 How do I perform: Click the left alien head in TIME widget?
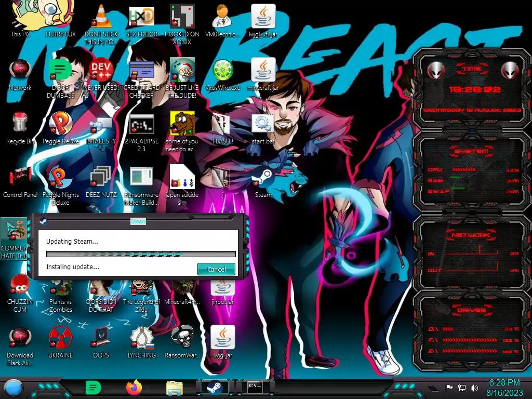coord(436,70)
